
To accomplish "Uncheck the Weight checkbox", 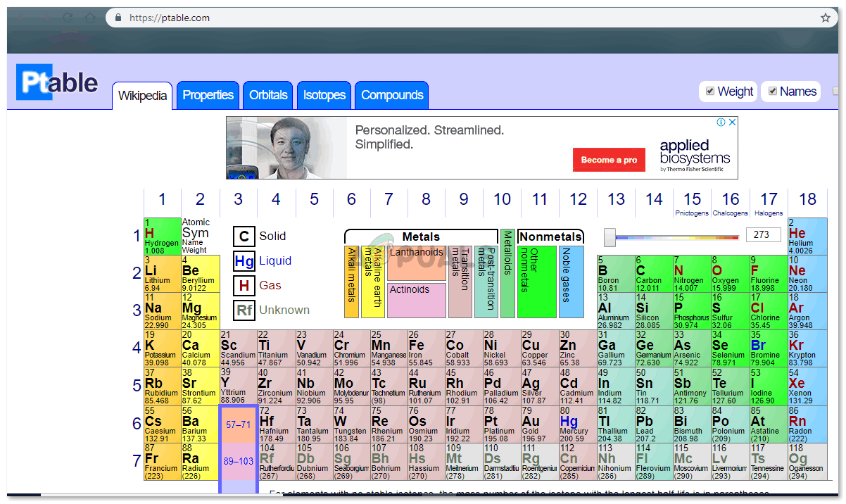I will pos(710,92).
